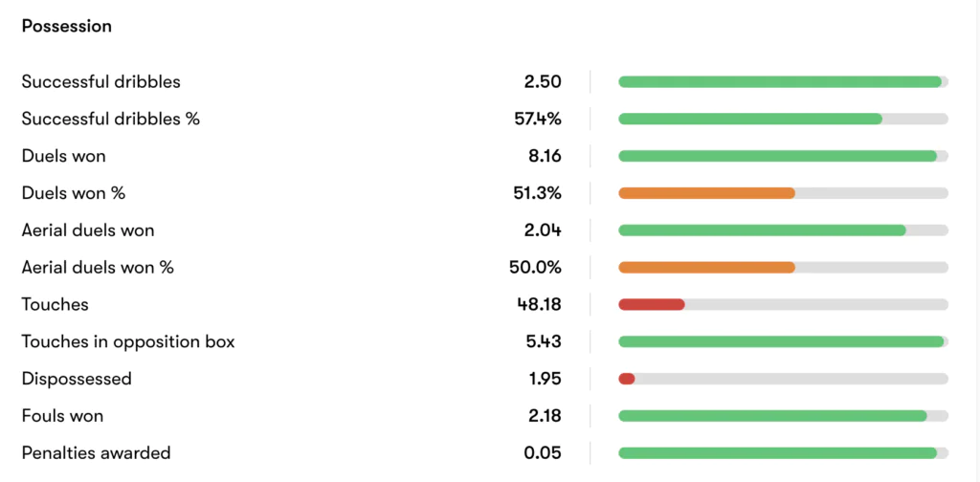
Task: Select the Aerial duels won label
Action: click(x=88, y=230)
